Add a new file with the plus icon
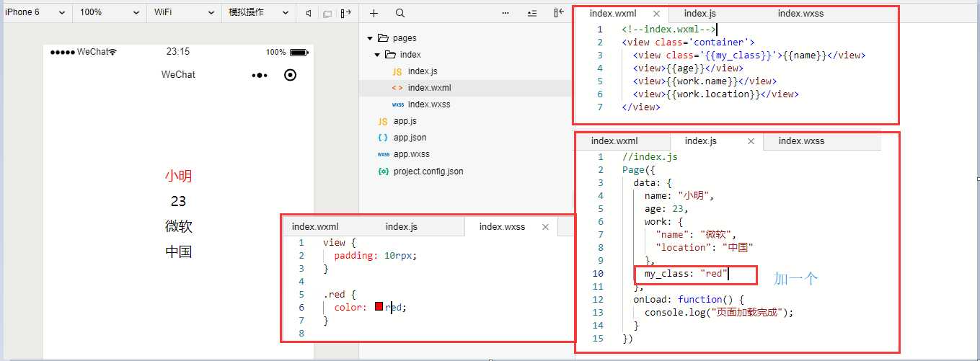980x361 pixels. pyautogui.click(x=374, y=13)
